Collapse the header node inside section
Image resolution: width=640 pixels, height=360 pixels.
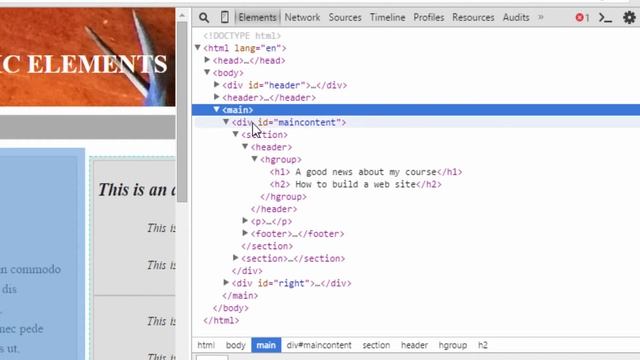245,147
